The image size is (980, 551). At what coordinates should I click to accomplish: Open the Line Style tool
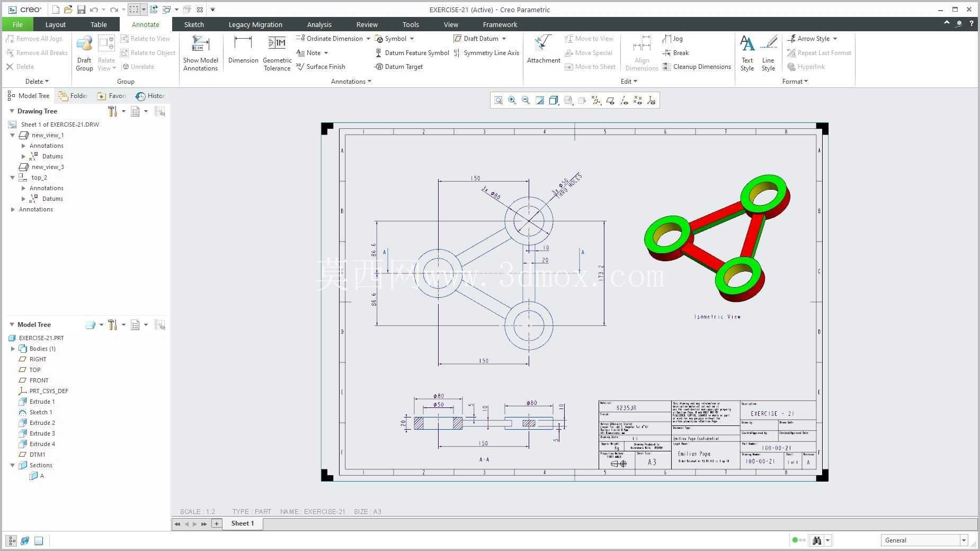pos(768,53)
